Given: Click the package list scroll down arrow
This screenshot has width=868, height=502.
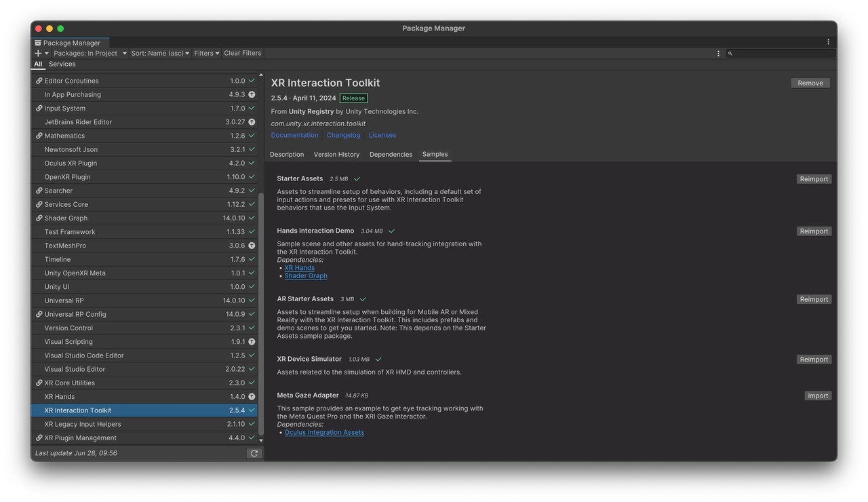Looking at the screenshot, I should (x=261, y=441).
